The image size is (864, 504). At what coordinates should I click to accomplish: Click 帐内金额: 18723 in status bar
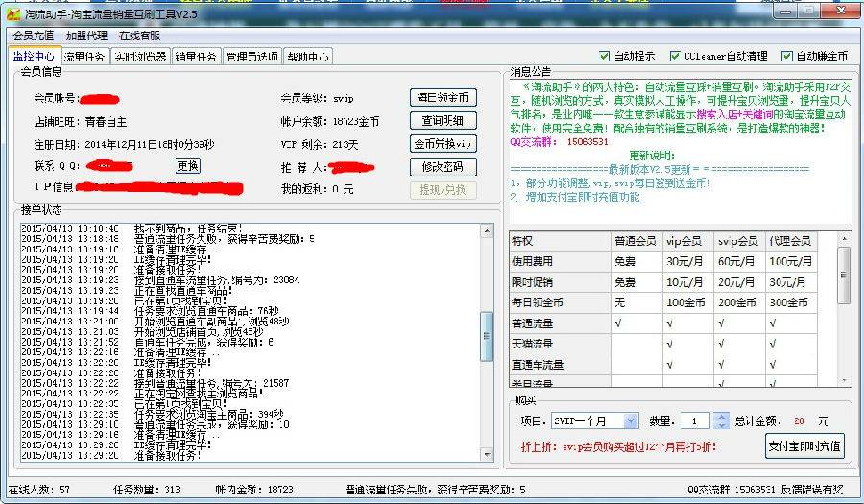(x=254, y=490)
